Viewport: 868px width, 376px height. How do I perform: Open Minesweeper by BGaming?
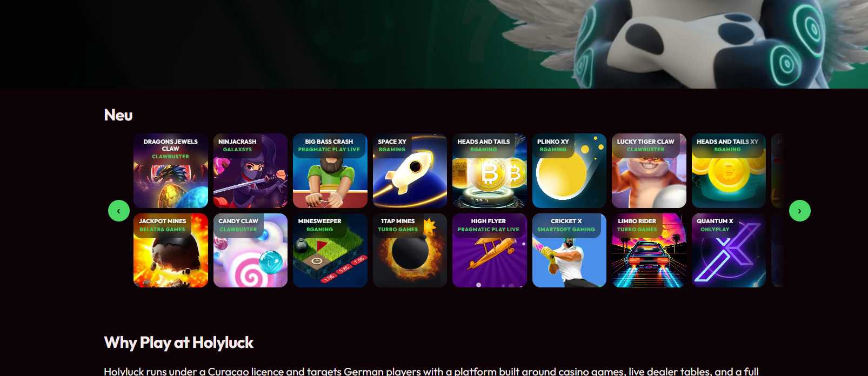tap(330, 250)
